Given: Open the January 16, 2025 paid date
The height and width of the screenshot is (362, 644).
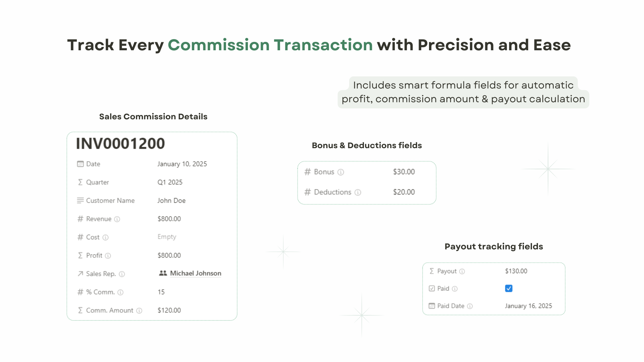Looking at the screenshot, I should click(x=528, y=306).
